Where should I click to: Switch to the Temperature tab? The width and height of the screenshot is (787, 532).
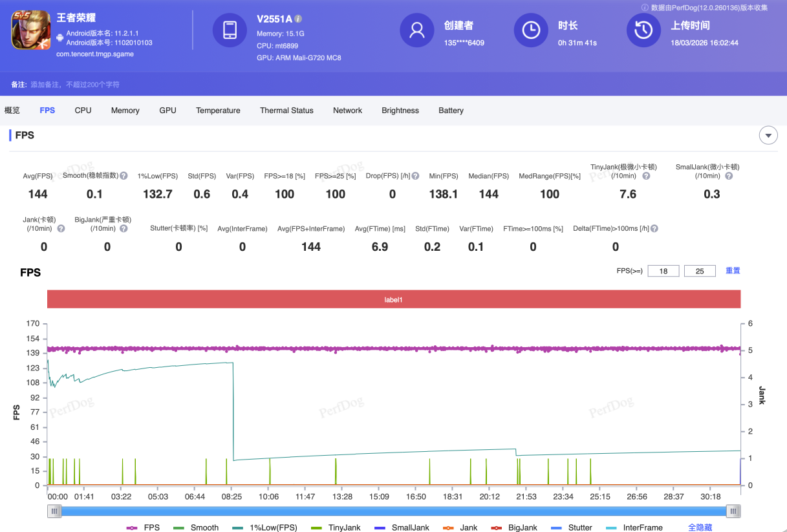218,110
